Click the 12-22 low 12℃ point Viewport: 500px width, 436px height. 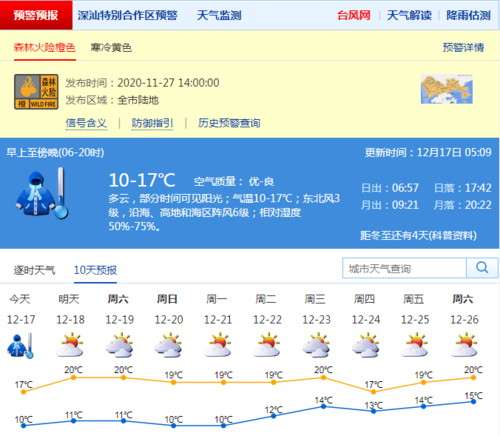273,416
